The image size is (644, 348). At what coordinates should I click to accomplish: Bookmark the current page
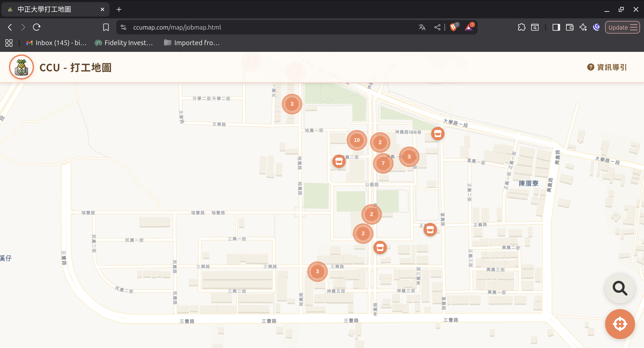click(106, 27)
